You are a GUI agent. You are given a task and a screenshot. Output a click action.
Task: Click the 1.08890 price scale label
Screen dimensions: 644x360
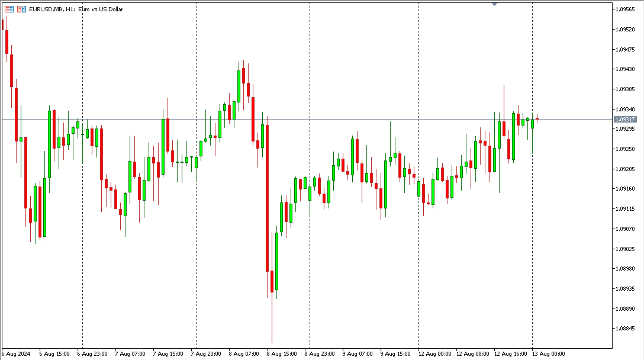(x=625, y=308)
